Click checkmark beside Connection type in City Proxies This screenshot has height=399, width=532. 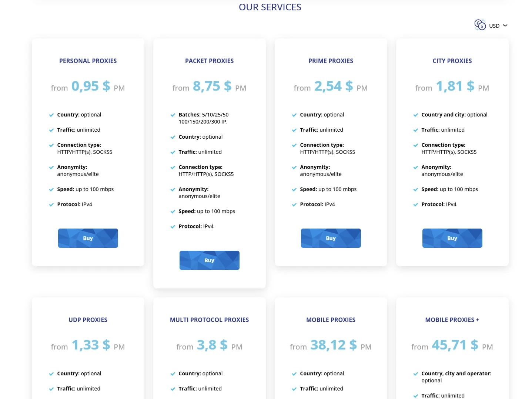pos(415,145)
